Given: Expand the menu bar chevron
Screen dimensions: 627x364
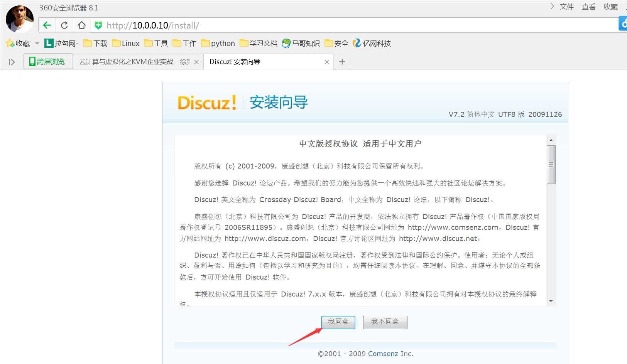Looking at the screenshot, I should (x=552, y=6).
